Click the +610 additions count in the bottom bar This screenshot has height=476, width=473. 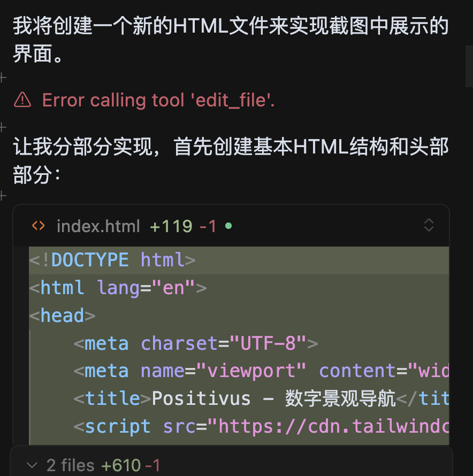click(x=120, y=465)
